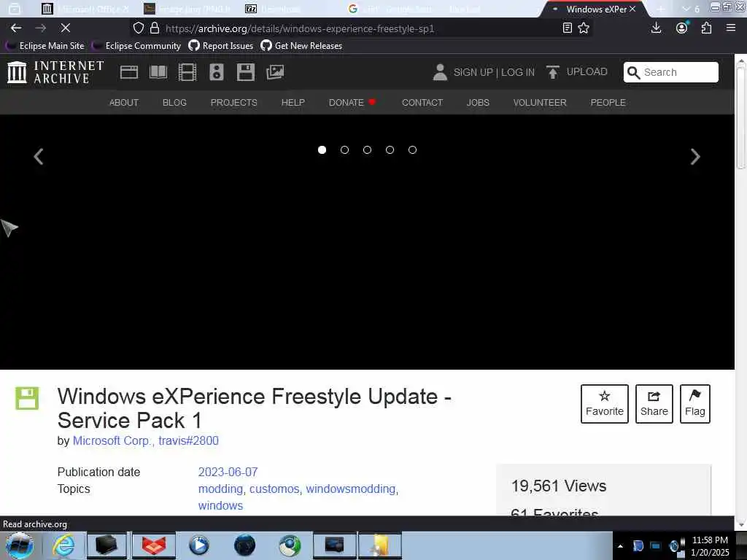The height and width of the screenshot is (560, 747).
Task: Open Internet Explorer from the taskbar
Action: 63,545
